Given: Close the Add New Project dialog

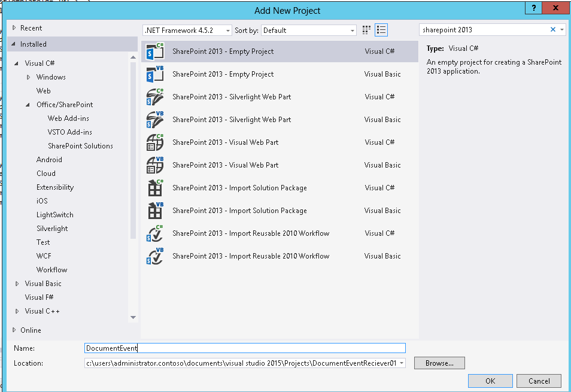Looking at the screenshot, I should coord(555,8).
